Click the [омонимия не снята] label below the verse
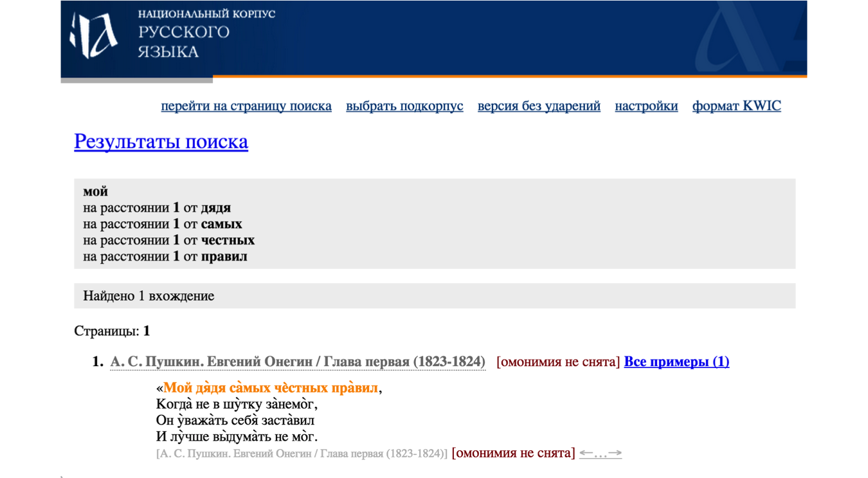This screenshot has height=478, width=868. click(513, 454)
